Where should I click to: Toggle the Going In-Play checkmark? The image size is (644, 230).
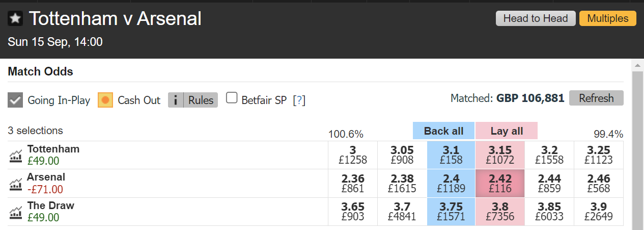[15, 100]
